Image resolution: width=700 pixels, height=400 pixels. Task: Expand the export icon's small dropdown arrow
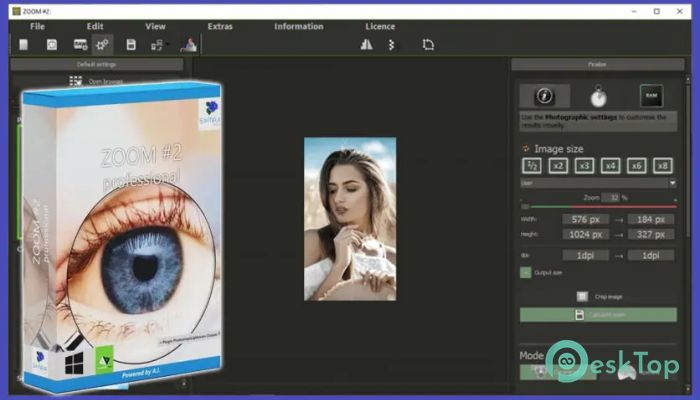[x=167, y=44]
